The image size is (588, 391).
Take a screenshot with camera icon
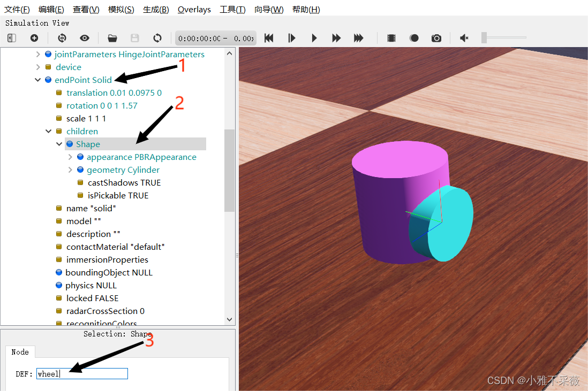pos(436,38)
